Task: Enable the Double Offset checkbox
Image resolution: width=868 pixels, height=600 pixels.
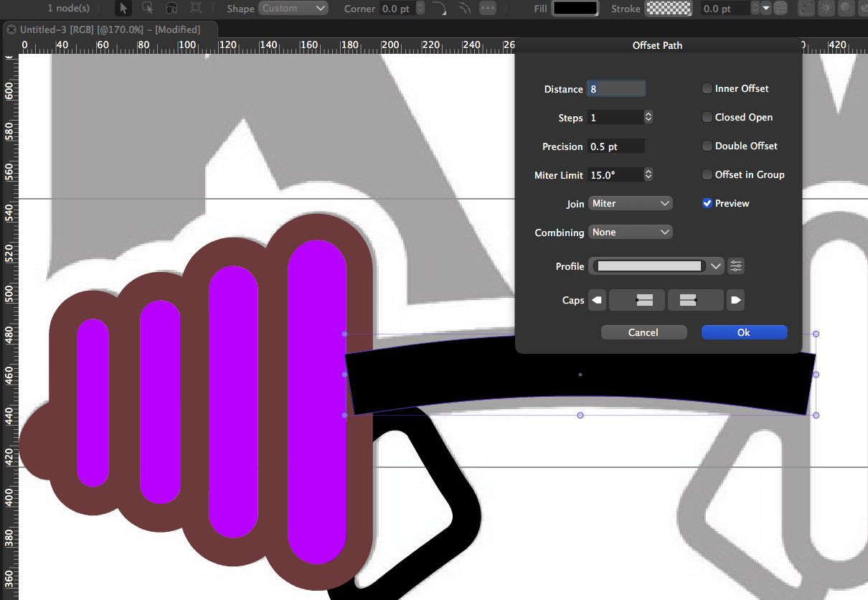Action: [707, 146]
